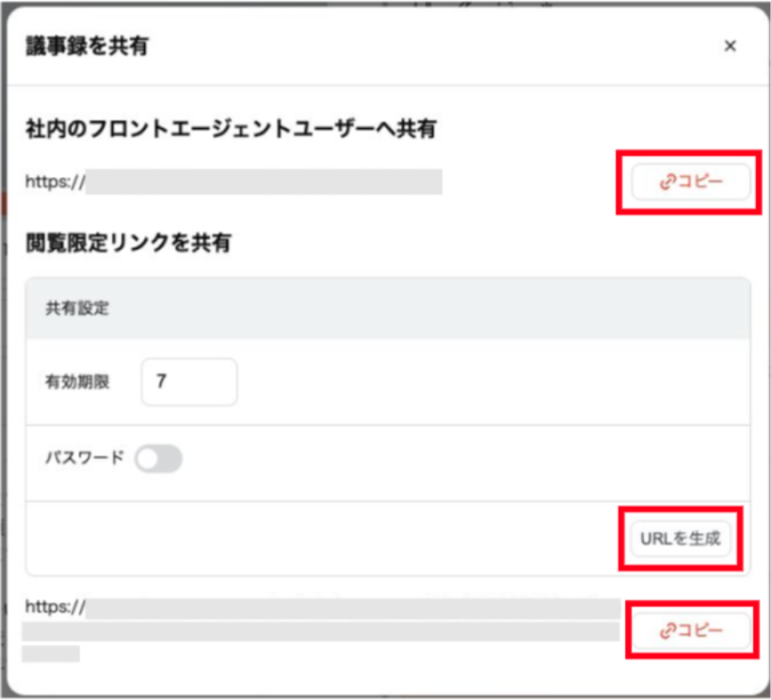Click the generated view-only https:// URL text
771x700 pixels.
[x=55, y=607]
